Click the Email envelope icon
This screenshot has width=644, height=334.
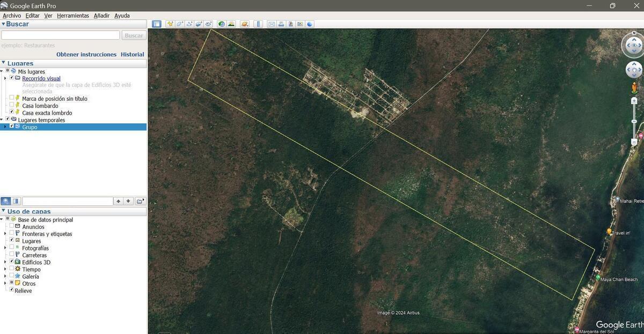coord(272,24)
